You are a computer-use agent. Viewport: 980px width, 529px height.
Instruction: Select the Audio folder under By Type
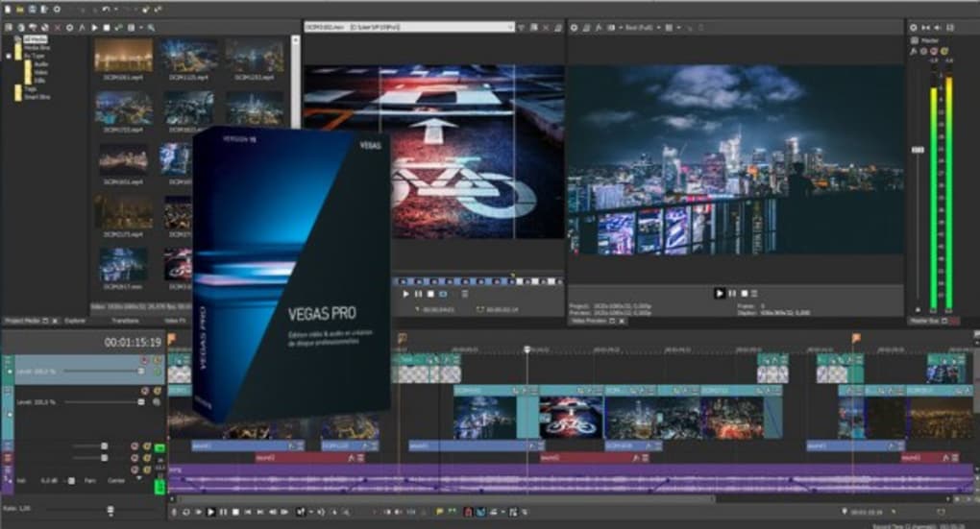click(40, 63)
